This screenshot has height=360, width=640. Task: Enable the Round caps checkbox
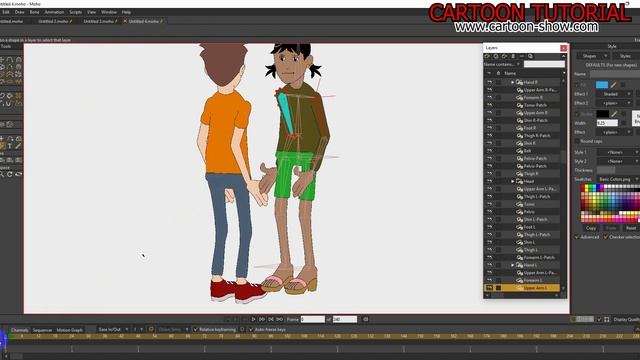click(577, 141)
